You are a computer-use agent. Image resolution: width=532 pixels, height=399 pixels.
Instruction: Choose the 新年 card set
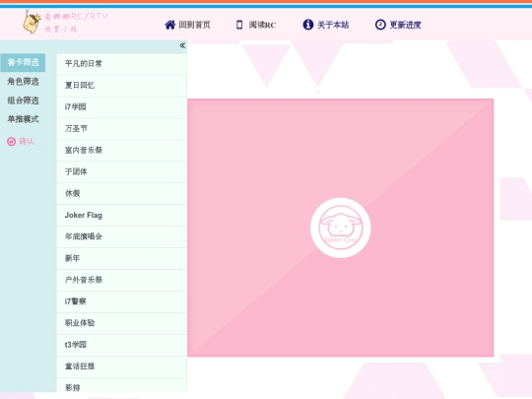click(121, 258)
